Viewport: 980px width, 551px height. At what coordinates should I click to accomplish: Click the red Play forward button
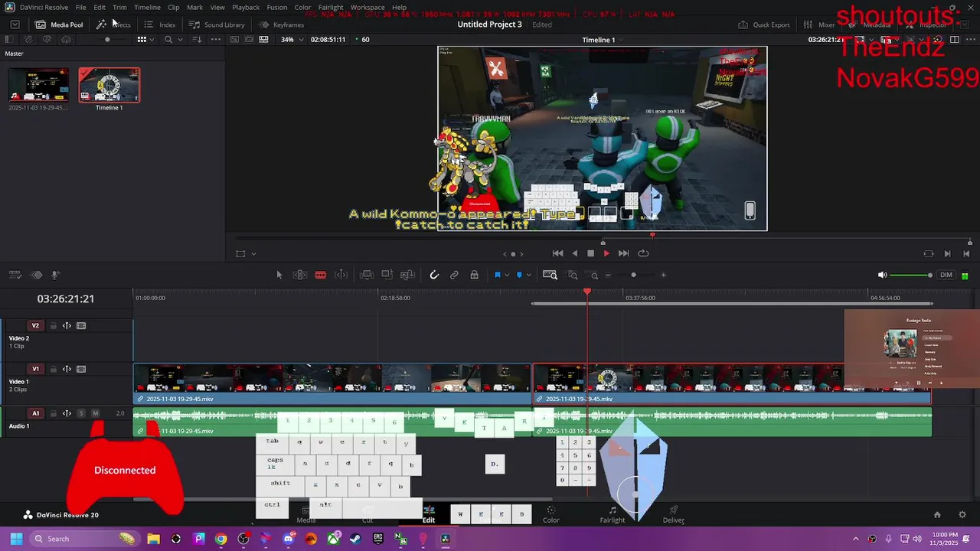click(x=606, y=253)
